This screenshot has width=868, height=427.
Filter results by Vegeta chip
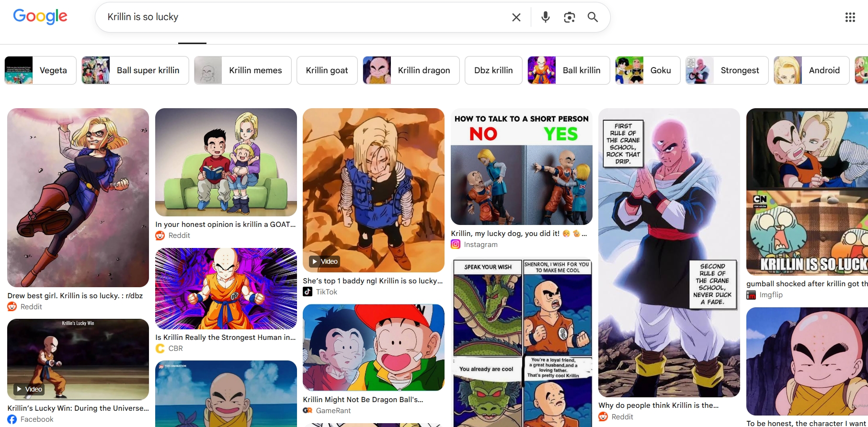tap(40, 70)
